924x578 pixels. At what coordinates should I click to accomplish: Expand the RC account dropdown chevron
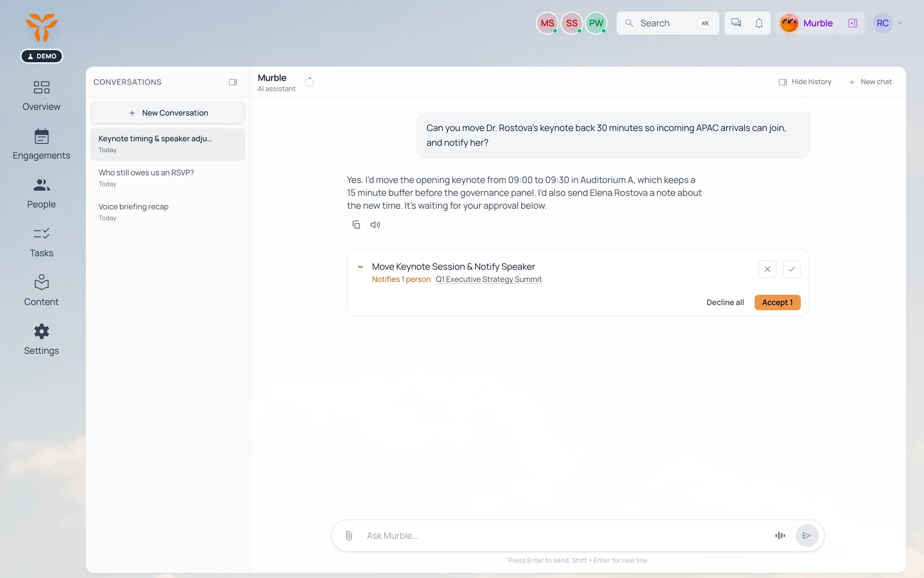coord(900,23)
